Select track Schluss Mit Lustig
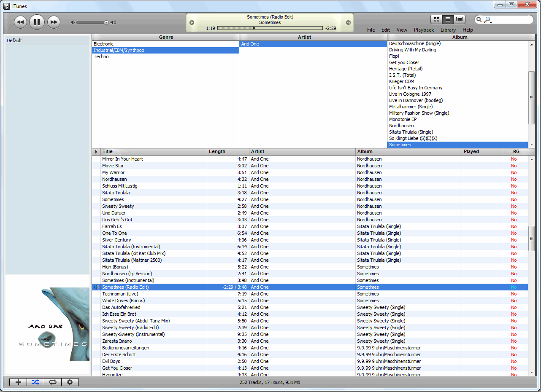This screenshot has height=392, width=541. tap(310, 186)
